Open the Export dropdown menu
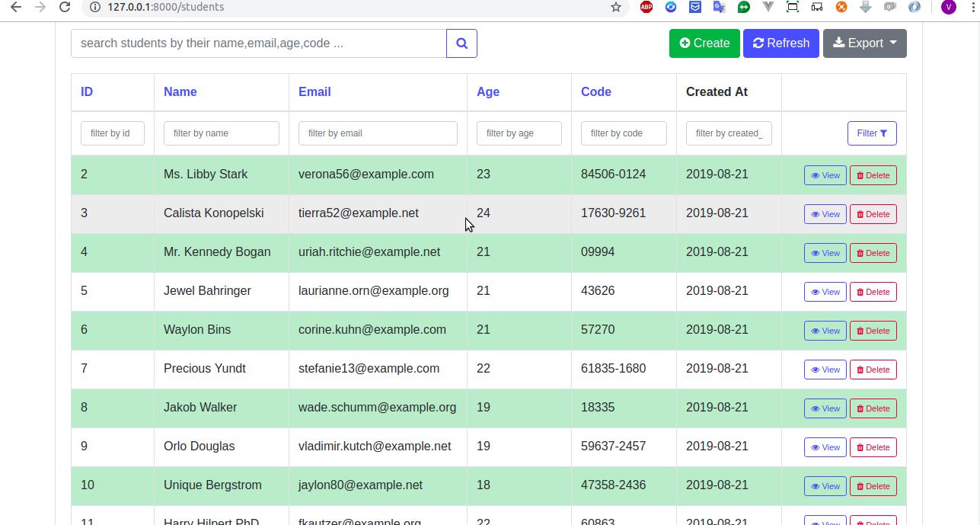Viewport: 980px width, 525px height. point(864,43)
